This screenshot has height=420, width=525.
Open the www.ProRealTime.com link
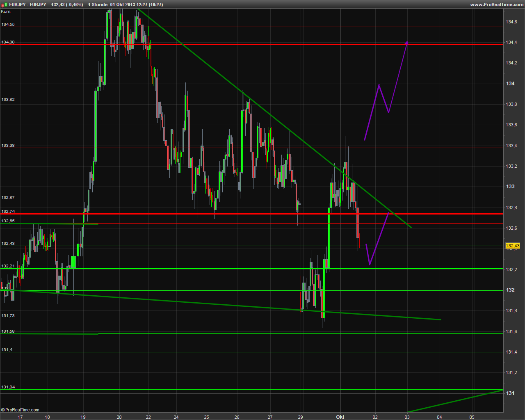tap(496, 5)
